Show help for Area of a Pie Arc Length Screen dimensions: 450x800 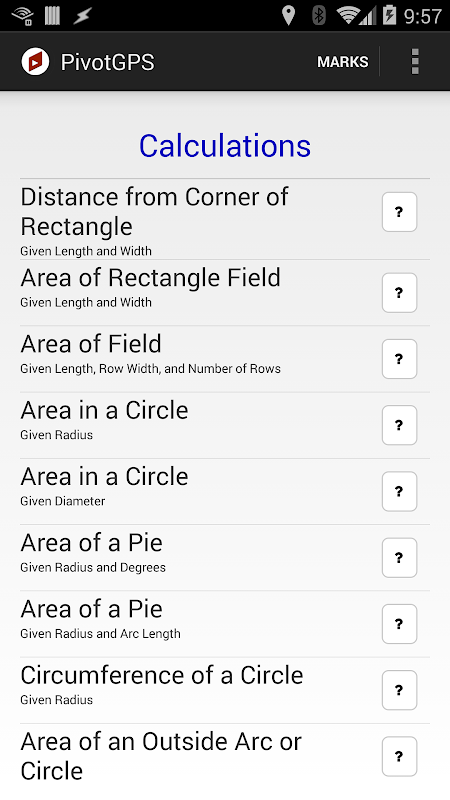click(399, 624)
